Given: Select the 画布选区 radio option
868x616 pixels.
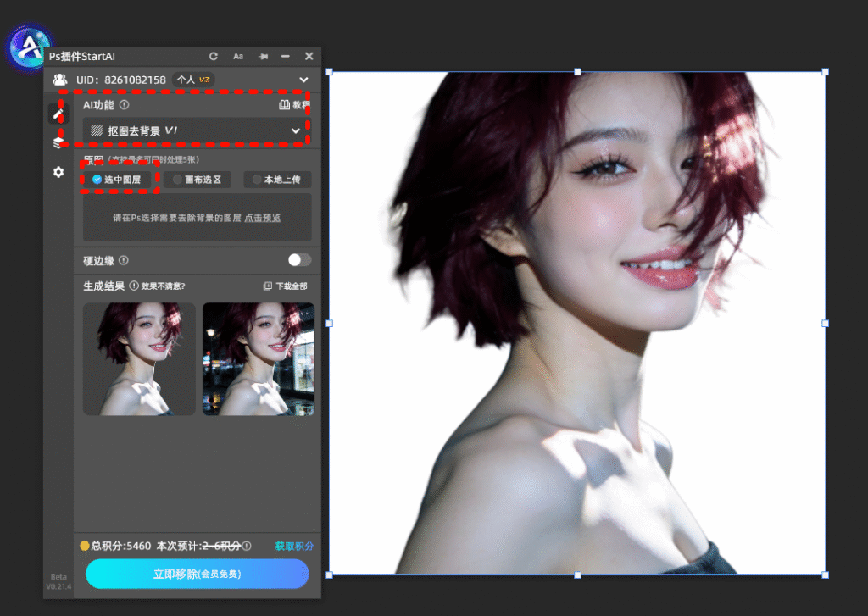Looking at the screenshot, I should pos(197,180).
